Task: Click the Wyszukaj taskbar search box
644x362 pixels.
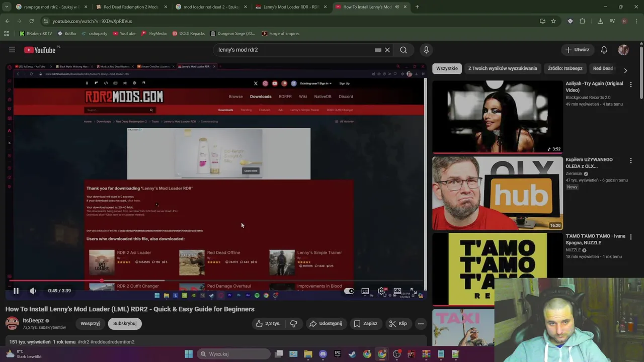Action: coord(234,354)
